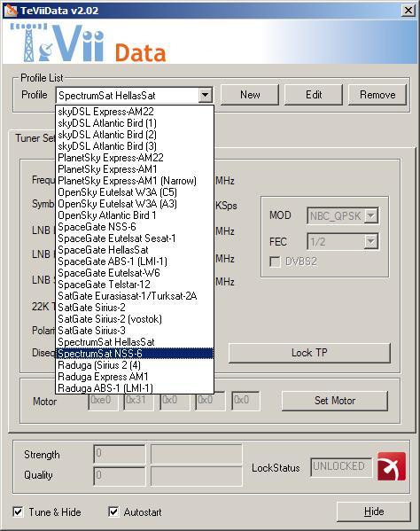420x531 pixels.
Task: Select SpaceGate NSS-6 profile
Action: point(135,227)
